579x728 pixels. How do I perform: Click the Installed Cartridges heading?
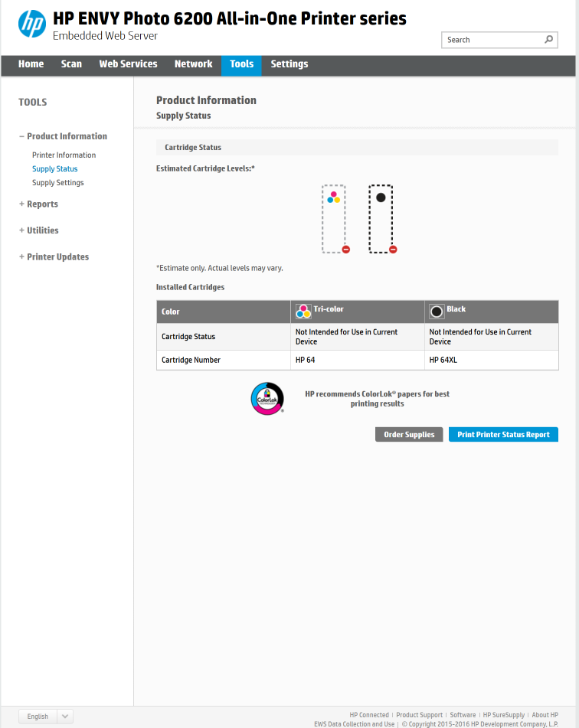(190, 287)
